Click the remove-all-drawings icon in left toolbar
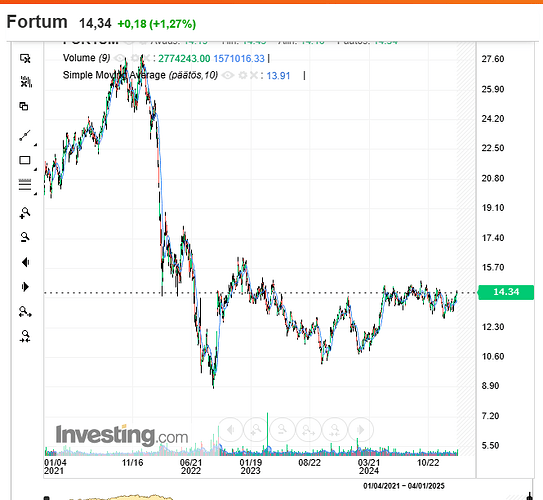The image size is (543, 500). tap(26, 82)
